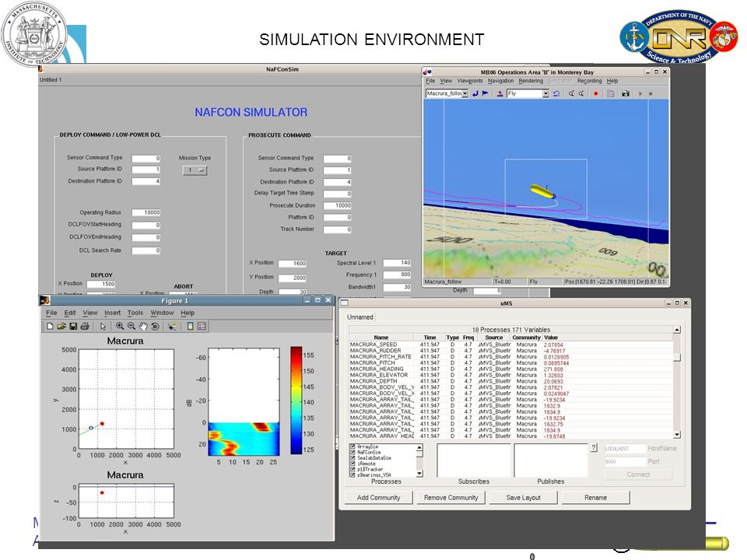Open Navigation menu in MB06 viewer
Screen dimensions: 747x560
pyautogui.click(x=500, y=81)
